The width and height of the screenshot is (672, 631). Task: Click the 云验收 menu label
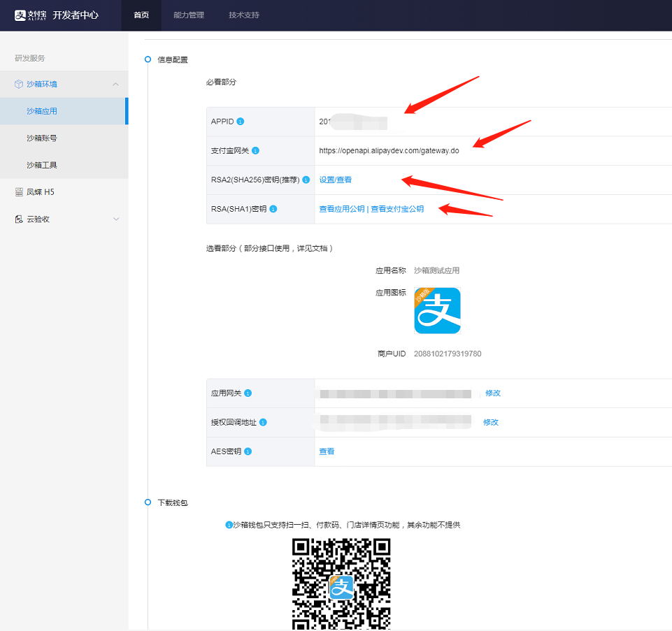coord(38,219)
